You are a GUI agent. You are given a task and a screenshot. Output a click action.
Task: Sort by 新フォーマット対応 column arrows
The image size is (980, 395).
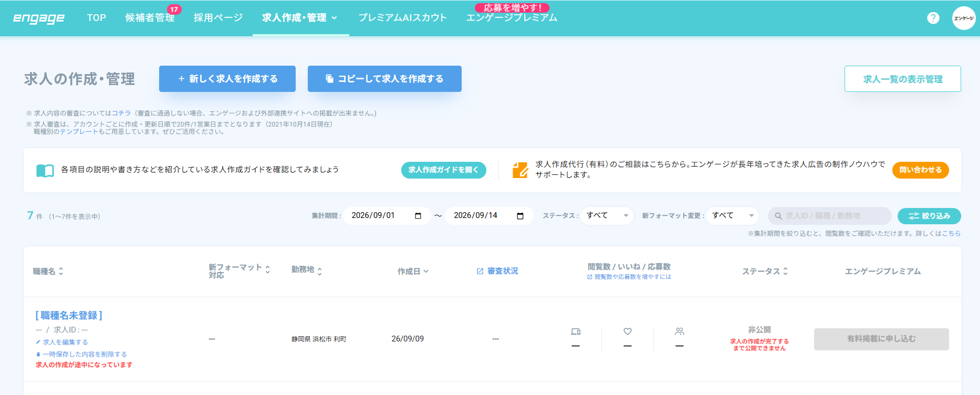268,269
